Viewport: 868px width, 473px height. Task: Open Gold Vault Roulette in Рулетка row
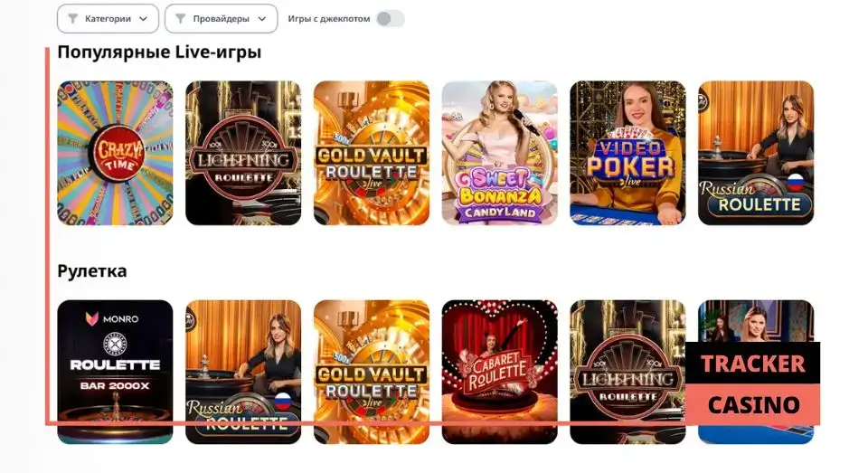coord(372,372)
